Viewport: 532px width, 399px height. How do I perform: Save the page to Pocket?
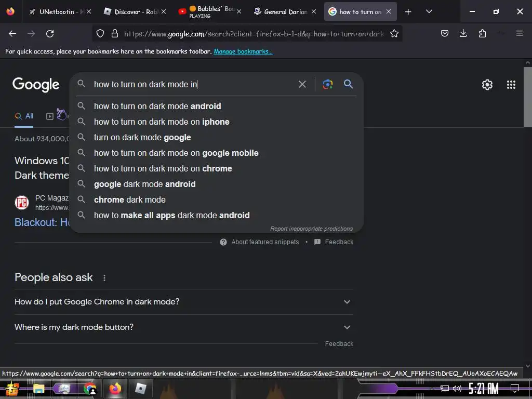tap(445, 33)
